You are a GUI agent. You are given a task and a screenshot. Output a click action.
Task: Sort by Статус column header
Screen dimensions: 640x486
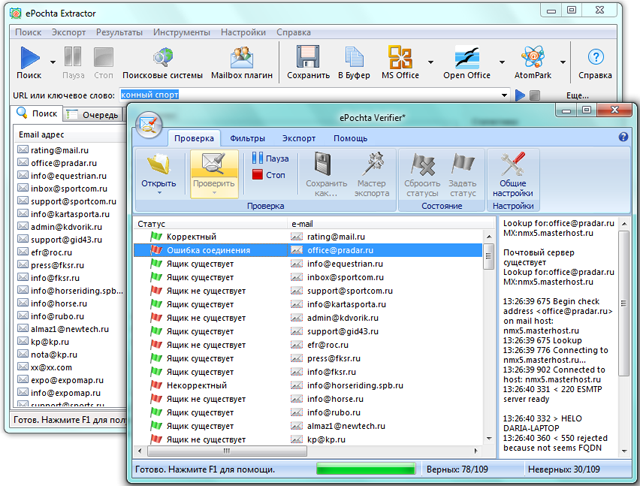tap(211, 224)
